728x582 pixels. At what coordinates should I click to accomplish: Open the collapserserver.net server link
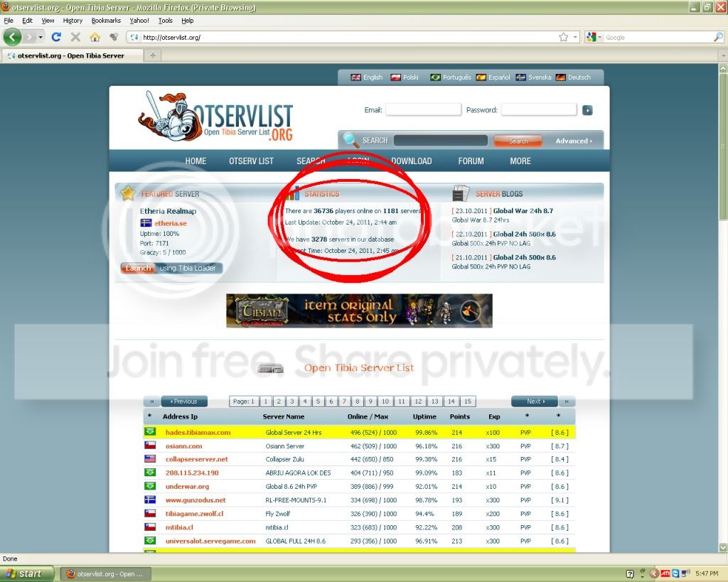197,460
